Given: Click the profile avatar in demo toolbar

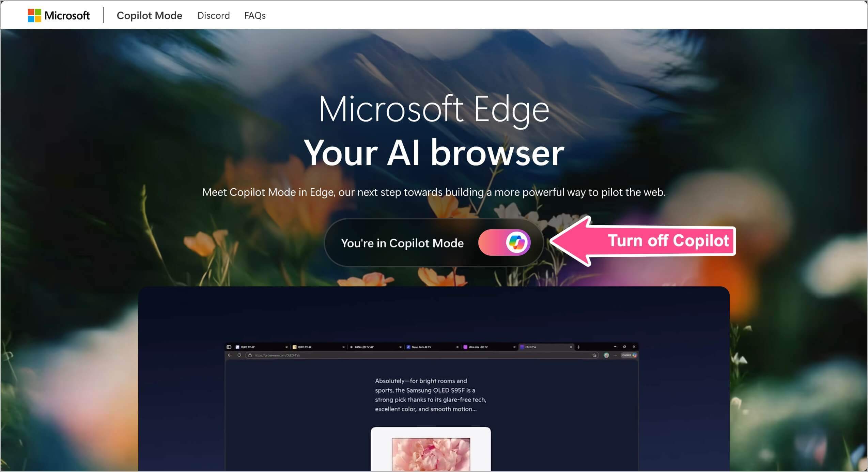Looking at the screenshot, I should (x=606, y=355).
